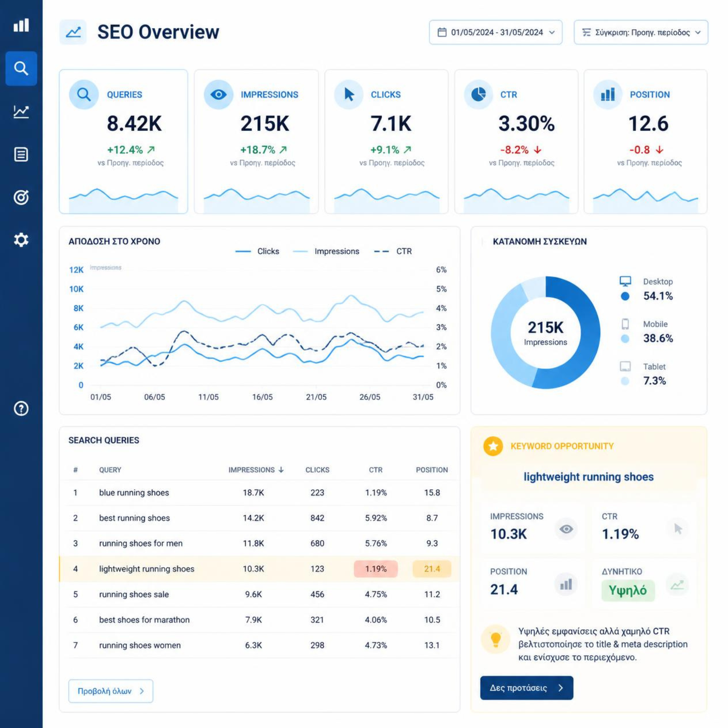Screen dimensions: 728x728
Task: Click the Keyword Opportunity star icon
Action: [x=493, y=446]
